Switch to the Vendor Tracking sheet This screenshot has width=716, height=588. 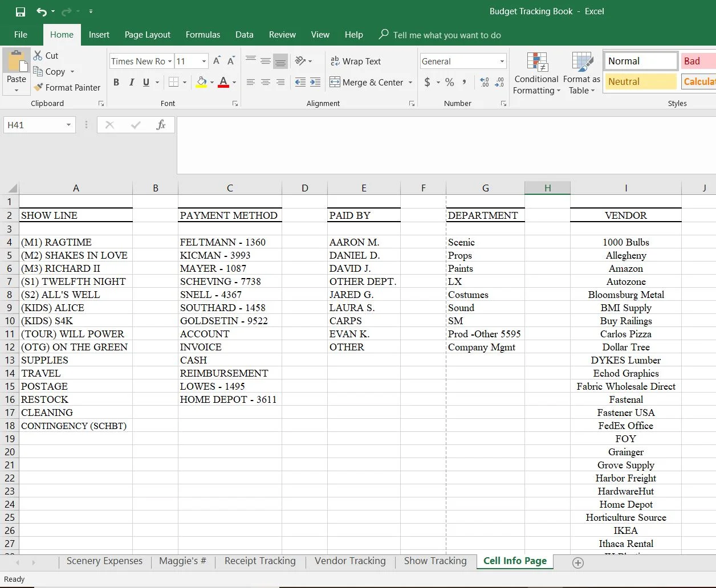pyautogui.click(x=350, y=561)
